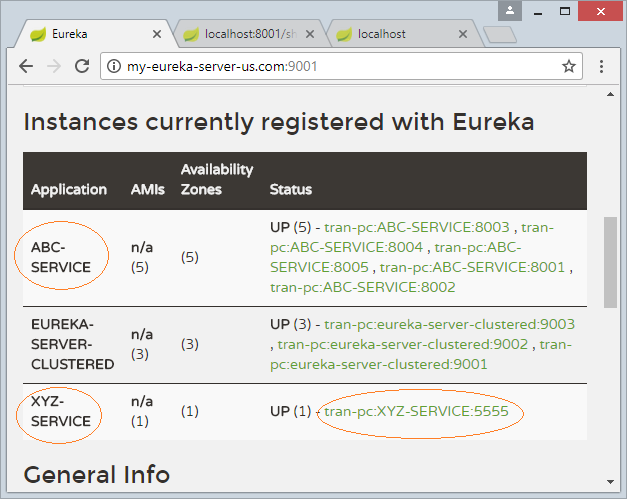The height and width of the screenshot is (499, 627).
Task: Select the EUREKA-SERVER-CLUSTERED application cell
Action: [72, 344]
